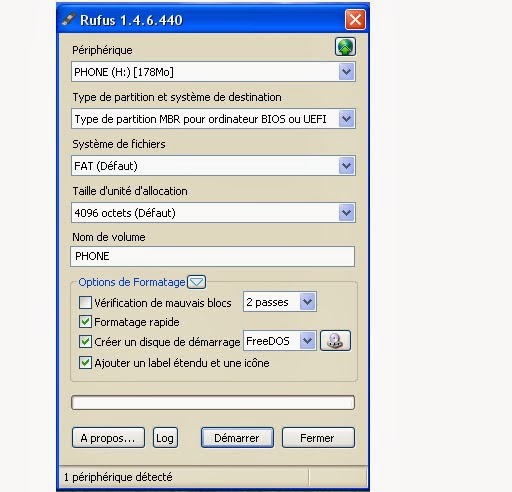
Task: Click Démarrer to start formatting
Action: 237,438
